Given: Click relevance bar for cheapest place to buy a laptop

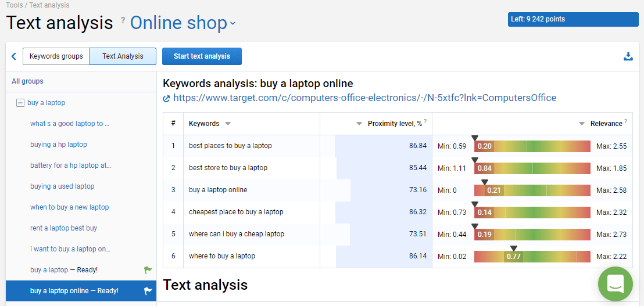Looking at the screenshot, I should tap(532, 213).
